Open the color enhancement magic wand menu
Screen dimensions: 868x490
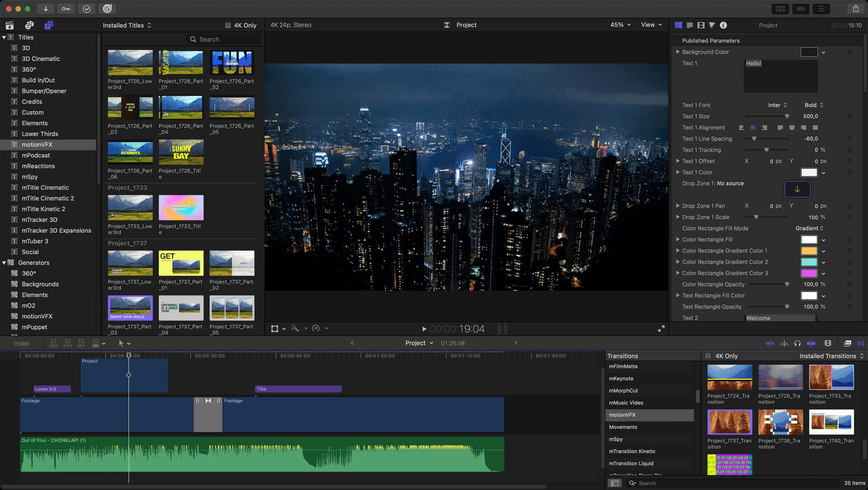(295, 328)
